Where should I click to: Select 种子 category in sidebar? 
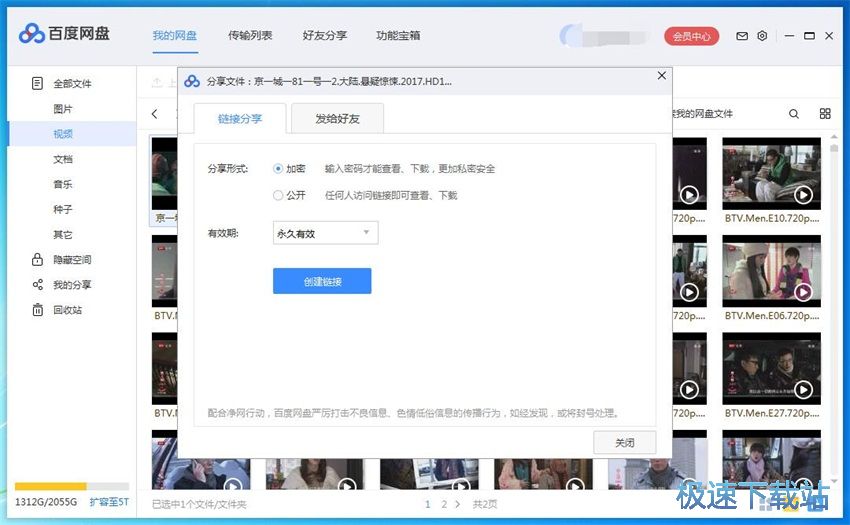(63, 209)
